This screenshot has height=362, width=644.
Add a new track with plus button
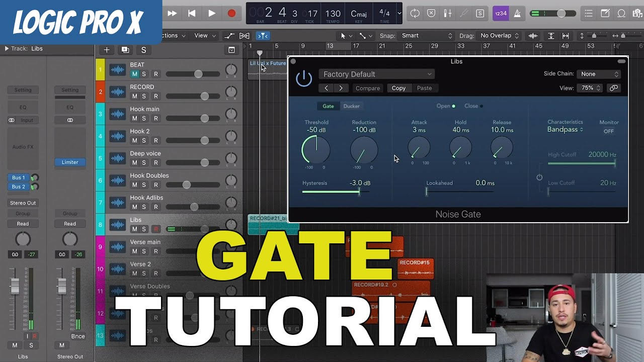click(x=107, y=50)
